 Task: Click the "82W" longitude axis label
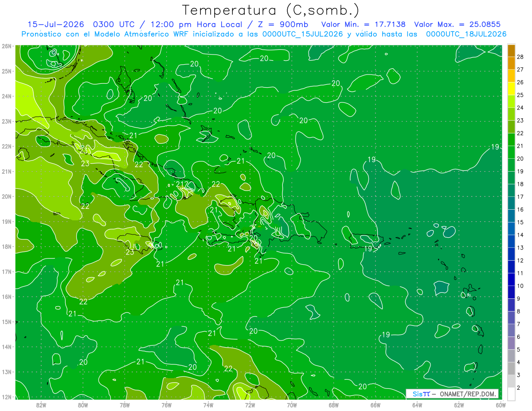(41, 405)
